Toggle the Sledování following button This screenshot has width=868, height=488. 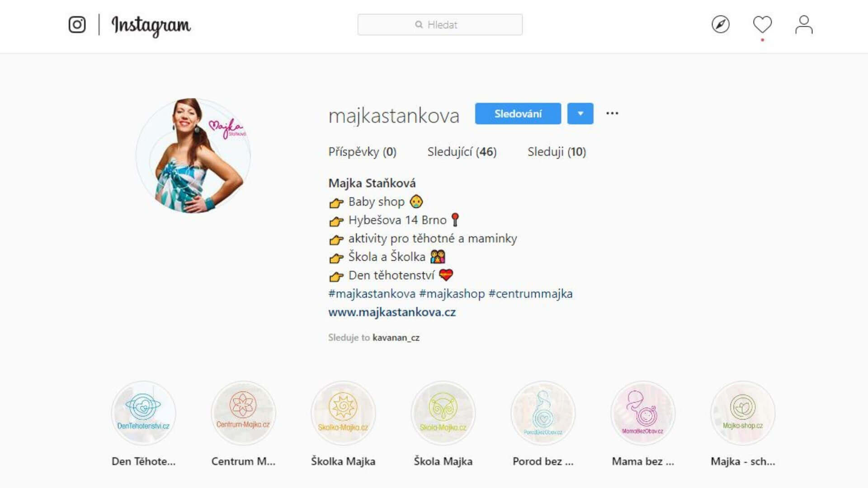pos(518,113)
